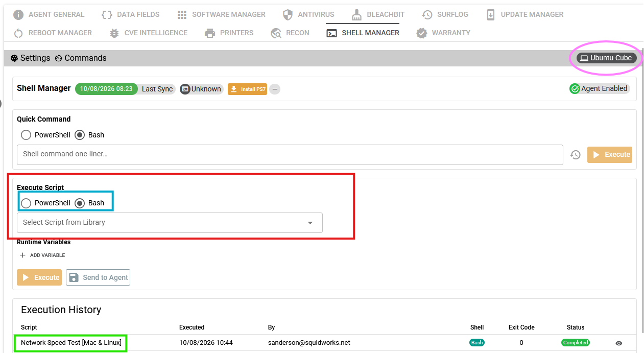Click the Shell Manager terminal icon
This screenshot has height=353, width=644.
[x=331, y=33]
